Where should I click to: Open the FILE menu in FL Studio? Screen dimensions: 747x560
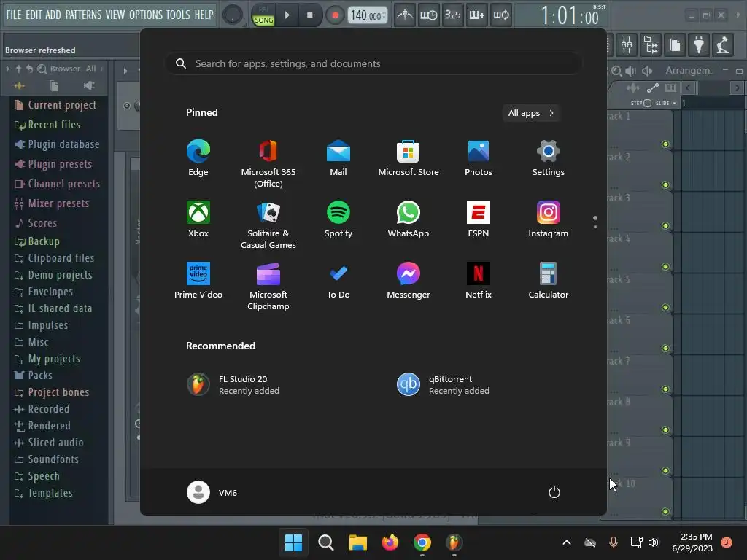click(14, 15)
